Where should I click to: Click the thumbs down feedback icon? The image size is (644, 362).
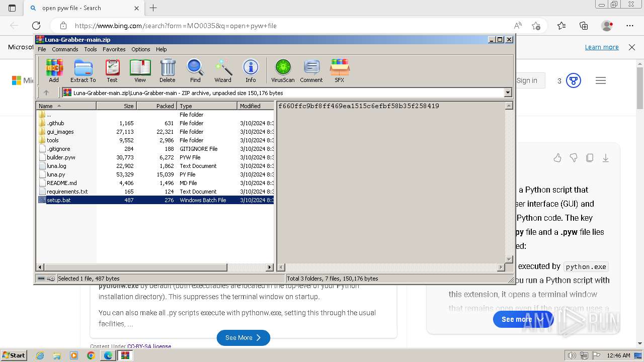[x=574, y=158]
